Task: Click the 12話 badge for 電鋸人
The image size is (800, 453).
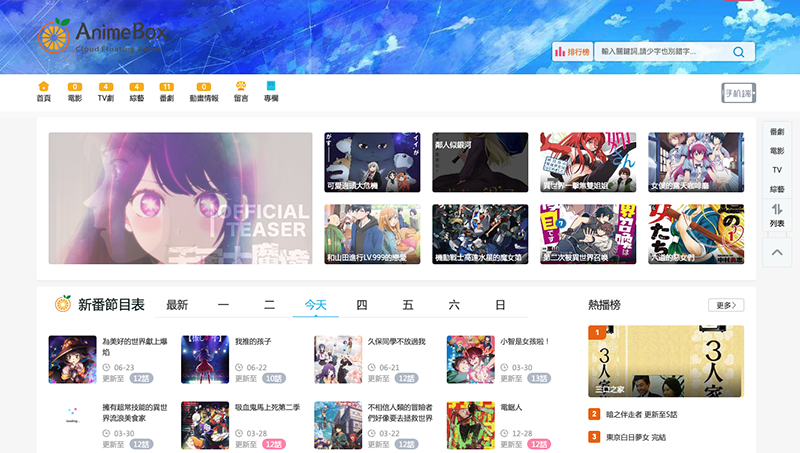Action: click(x=539, y=444)
